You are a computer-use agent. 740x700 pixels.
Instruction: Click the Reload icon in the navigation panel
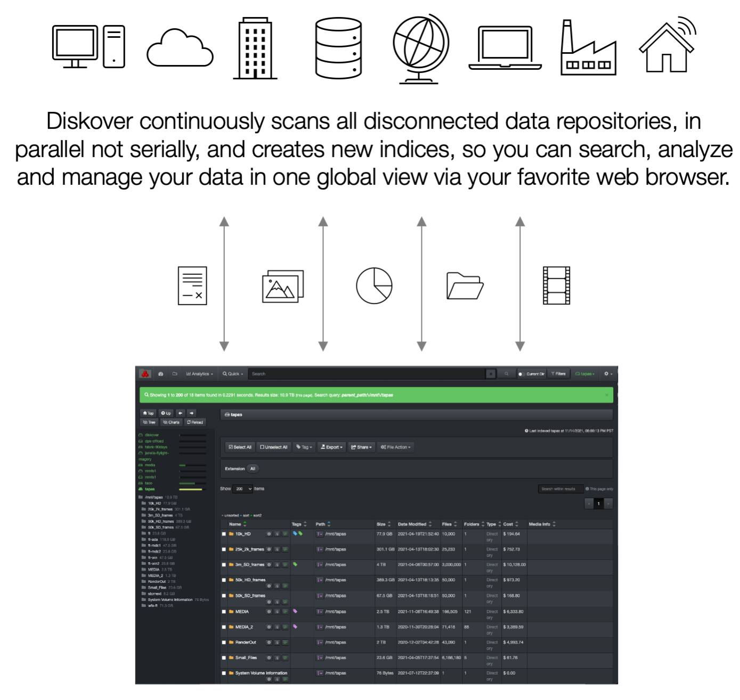click(x=196, y=422)
